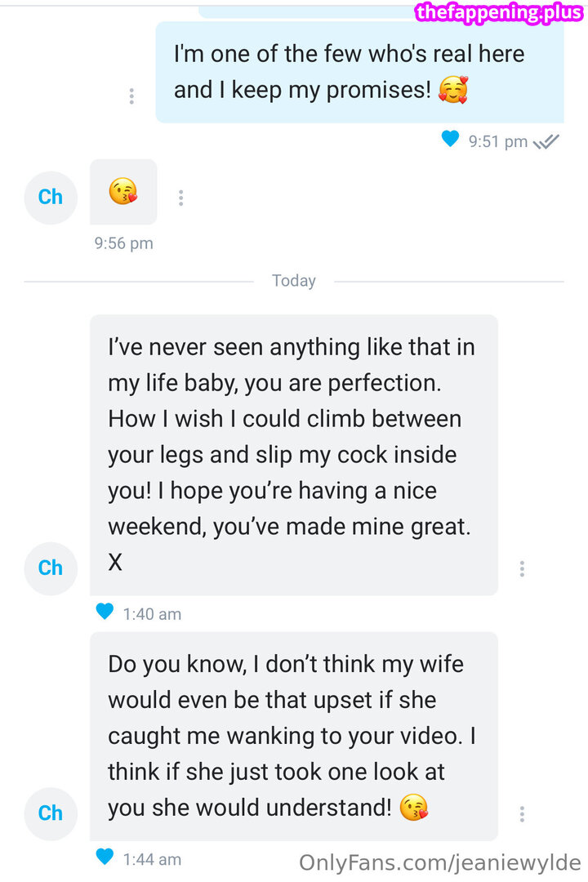
Task: Tap the smiling hearts emoji in outgoing message
Action: coord(453,90)
